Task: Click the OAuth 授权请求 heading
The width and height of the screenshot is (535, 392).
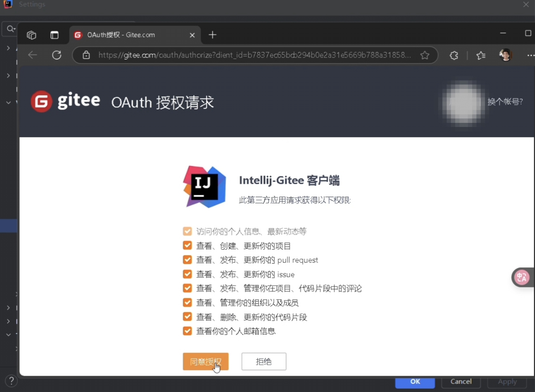Action: pyautogui.click(x=162, y=102)
